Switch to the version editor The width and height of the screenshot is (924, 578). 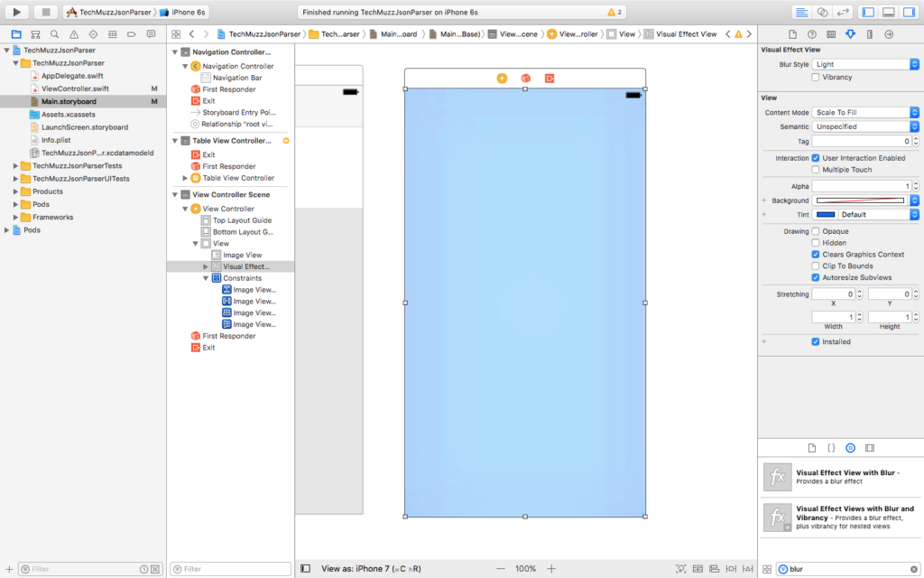click(844, 12)
